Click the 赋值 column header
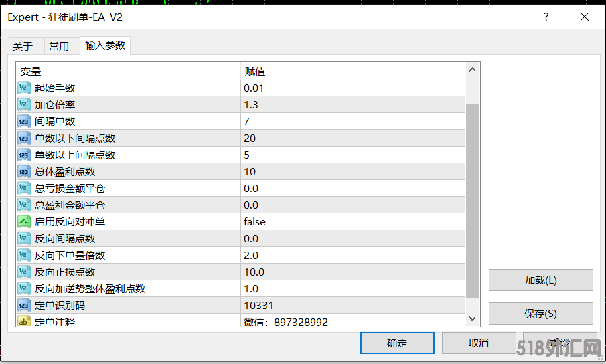The height and width of the screenshot is (364, 606). tap(255, 72)
